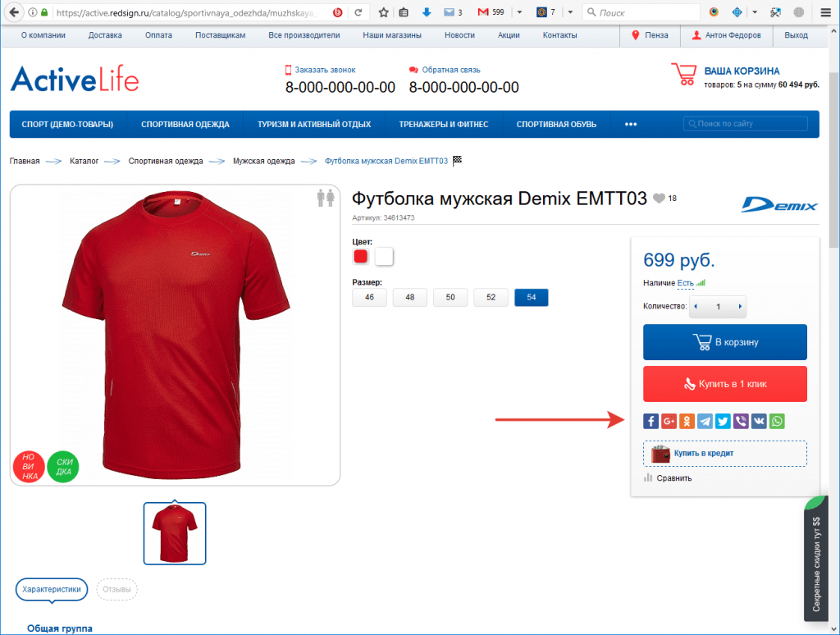
Task: Select size 50
Action: [x=450, y=298]
